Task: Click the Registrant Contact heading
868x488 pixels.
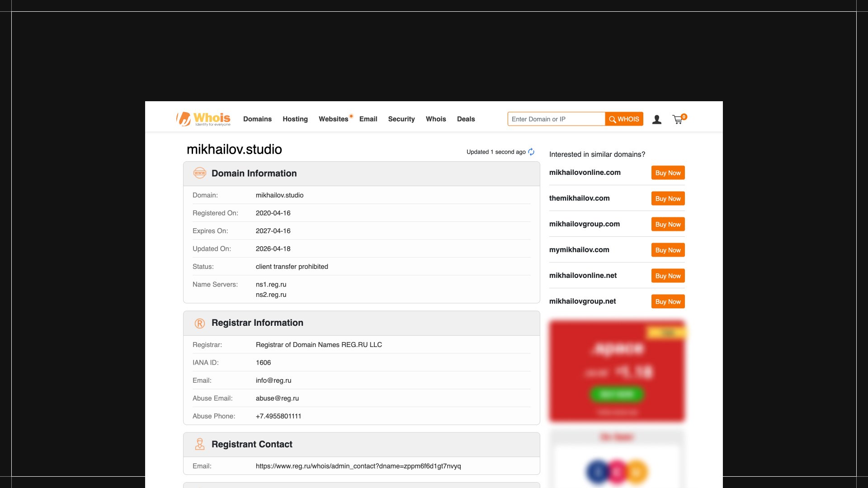Action: click(x=252, y=445)
